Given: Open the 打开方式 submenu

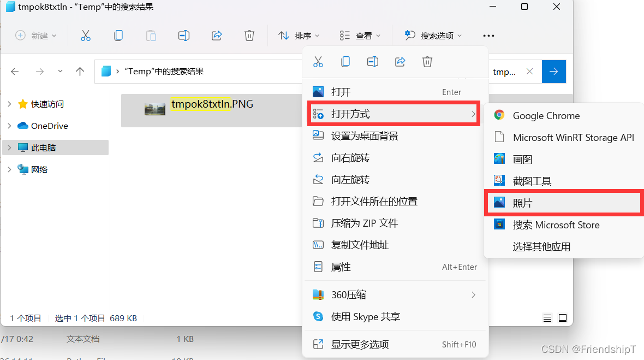Looking at the screenshot, I should point(395,114).
